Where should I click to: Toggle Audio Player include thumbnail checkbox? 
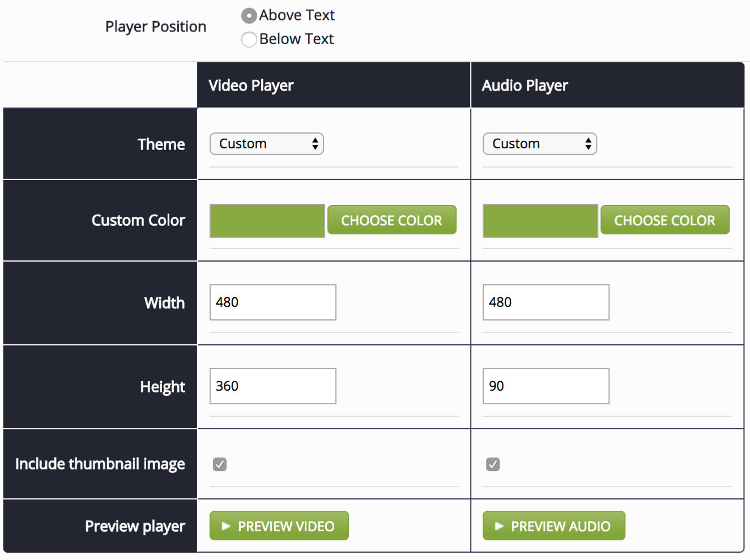click(493, 464)
